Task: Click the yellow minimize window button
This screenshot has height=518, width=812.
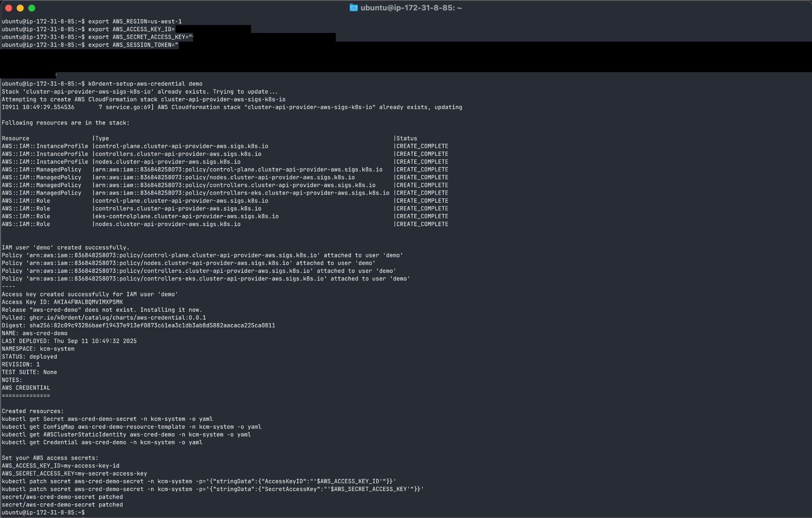Action: (20, 8)
